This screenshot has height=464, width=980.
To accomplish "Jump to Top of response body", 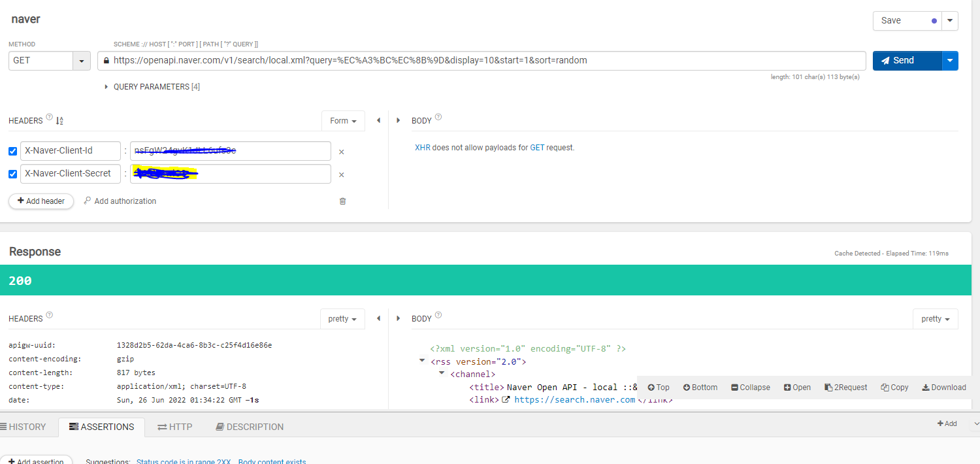I will [659, 388].
